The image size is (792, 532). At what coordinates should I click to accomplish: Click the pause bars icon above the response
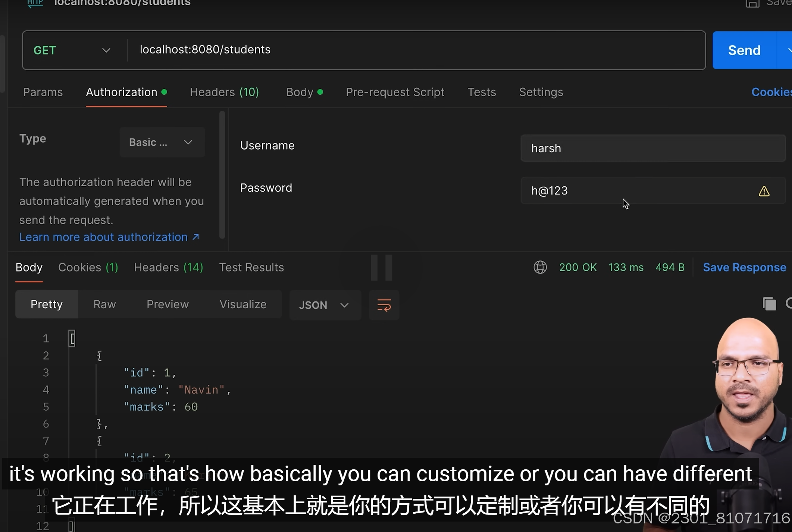pyautogui.click(x=381, y=267)
